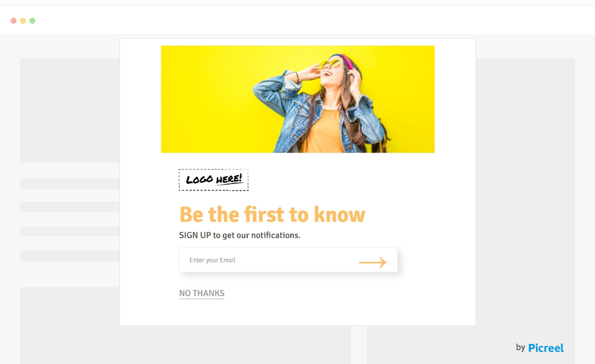The width and height of the screenshot is (595, 364).
Task: Click the LOGO HERE placeholder
Action: (213, 180)
